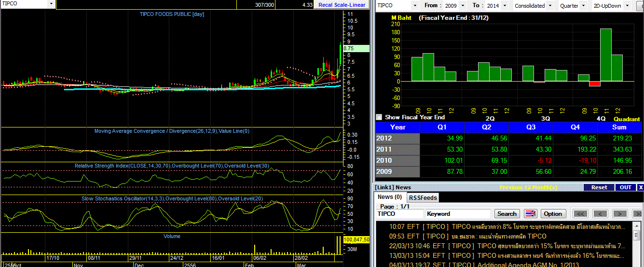This screenshot has width=644, height=267.
Task: Click the volume value label 100,847,50
Action: [356, 239]
